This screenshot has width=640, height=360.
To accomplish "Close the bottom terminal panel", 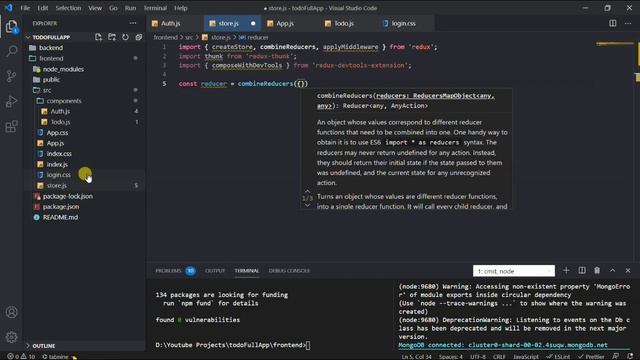I will tap(628, 271).
